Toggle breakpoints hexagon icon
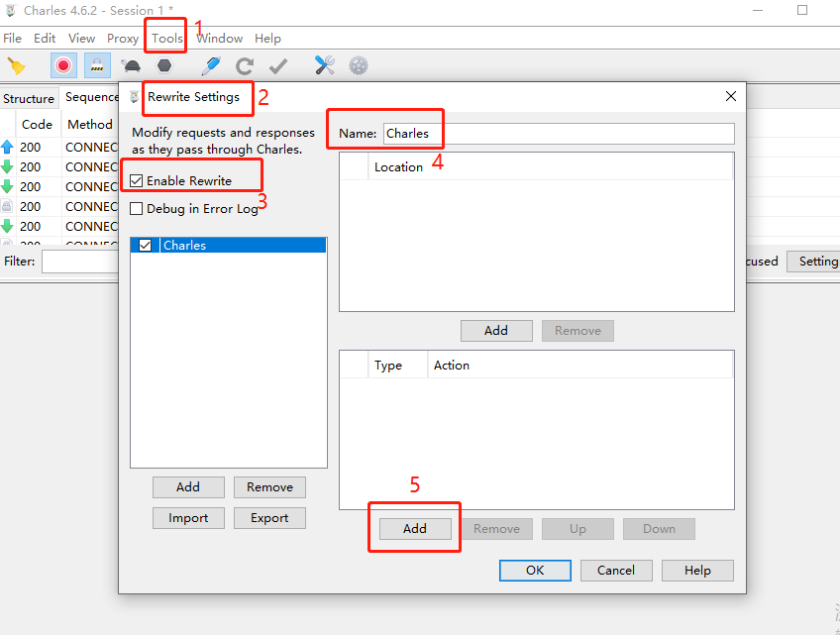 pos(164,66)
